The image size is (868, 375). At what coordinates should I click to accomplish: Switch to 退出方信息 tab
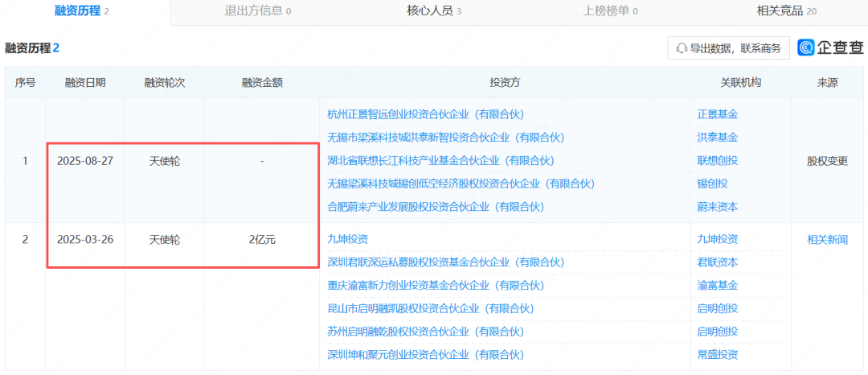coord(258,10)
